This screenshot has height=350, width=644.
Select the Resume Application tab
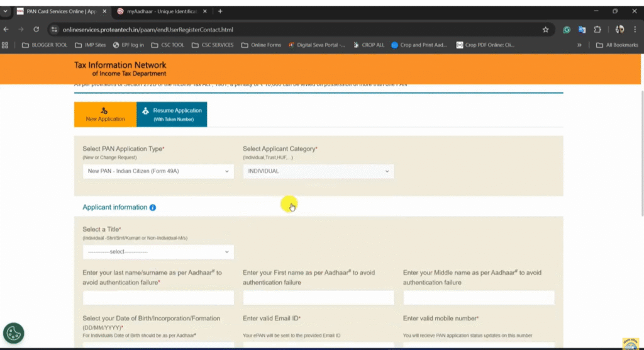(x=172, y=114)
